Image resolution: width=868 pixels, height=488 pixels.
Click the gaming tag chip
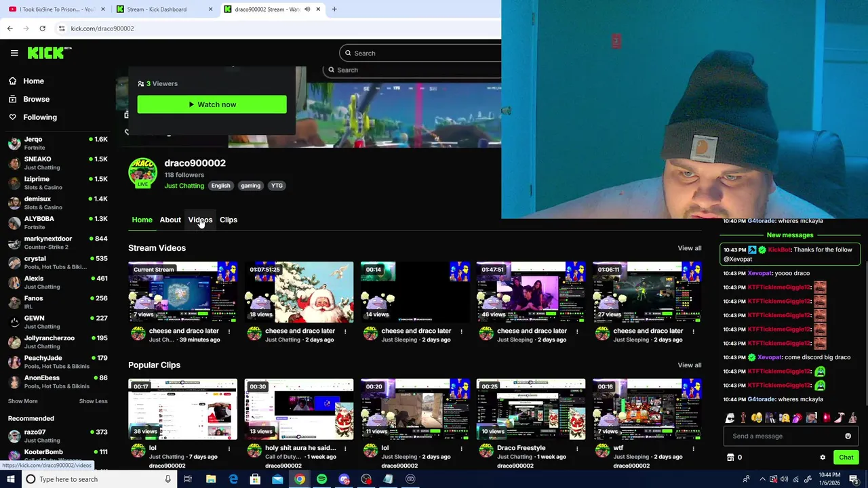click(x=250, y=186)
